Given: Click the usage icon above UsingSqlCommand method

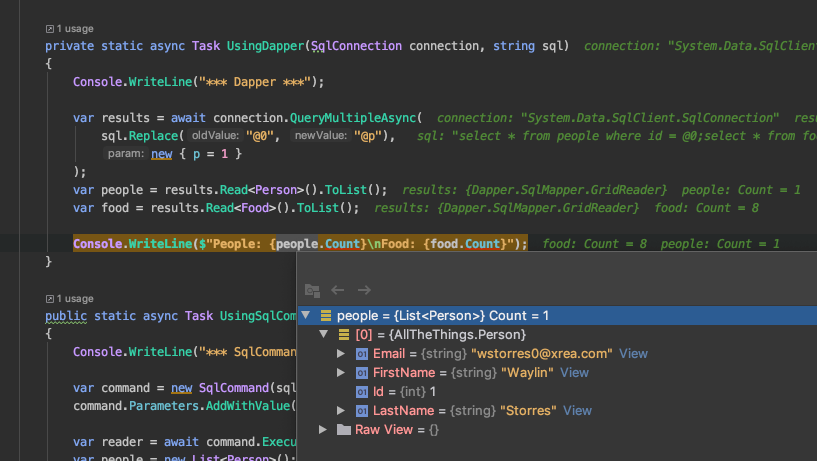Looking at the screenshot, I should 49,299.
